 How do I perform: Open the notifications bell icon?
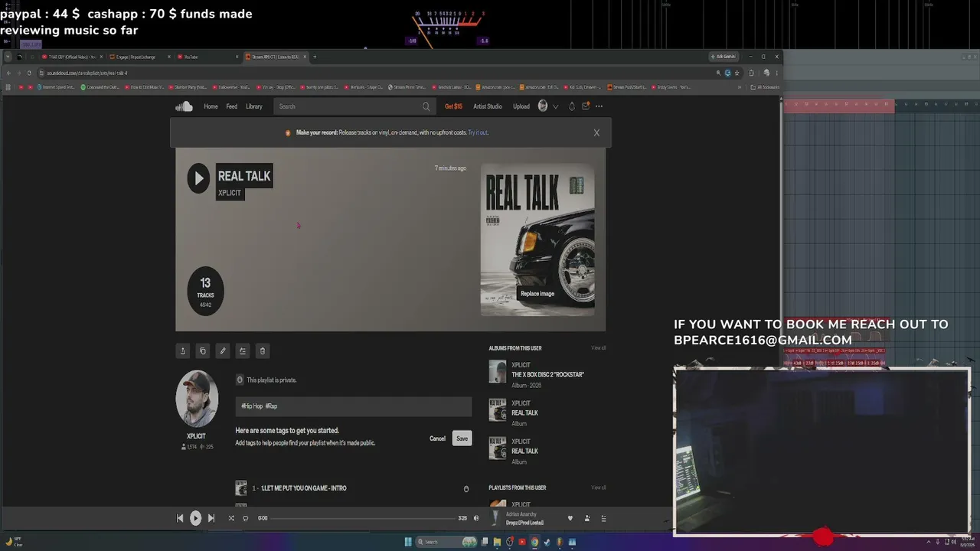(x=571, y=106)
